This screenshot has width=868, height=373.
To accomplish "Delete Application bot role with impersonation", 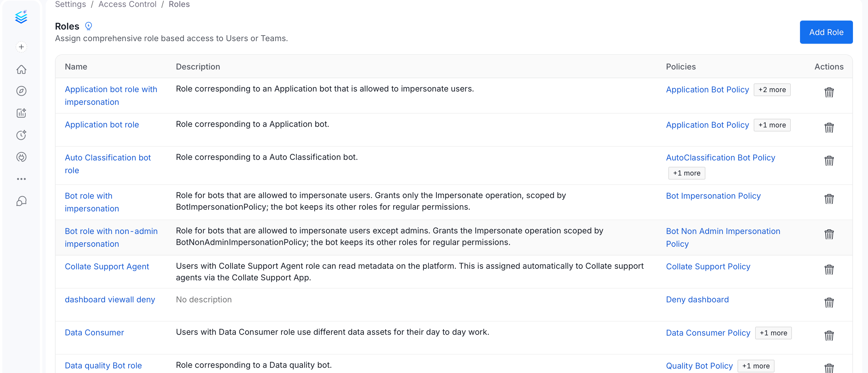I will (829, 92).
